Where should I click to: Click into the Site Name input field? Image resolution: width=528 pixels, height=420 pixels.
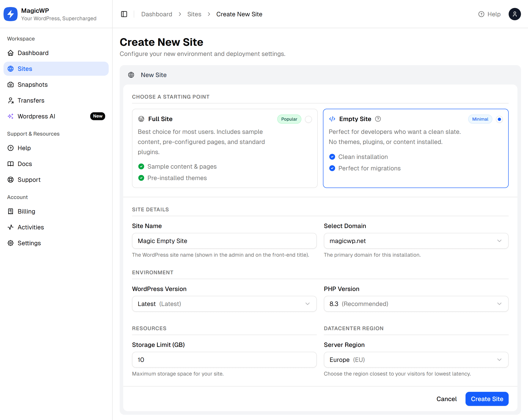224,241
